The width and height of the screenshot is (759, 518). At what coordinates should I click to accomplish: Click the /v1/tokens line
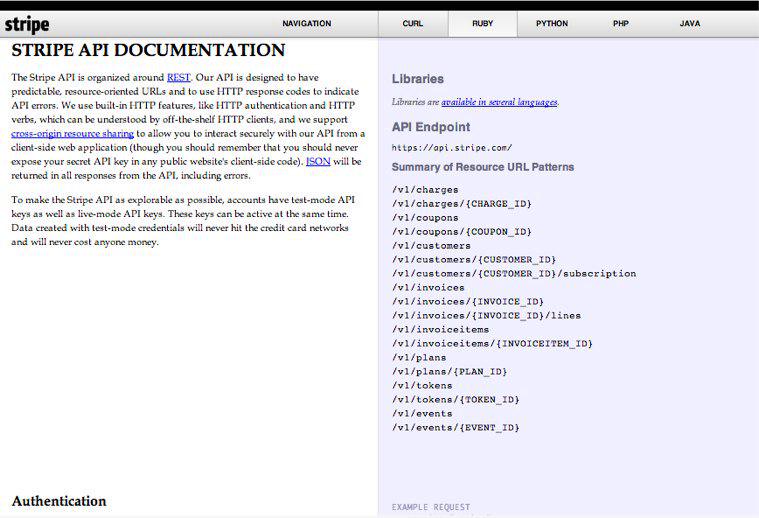click(x=422, y=386)
